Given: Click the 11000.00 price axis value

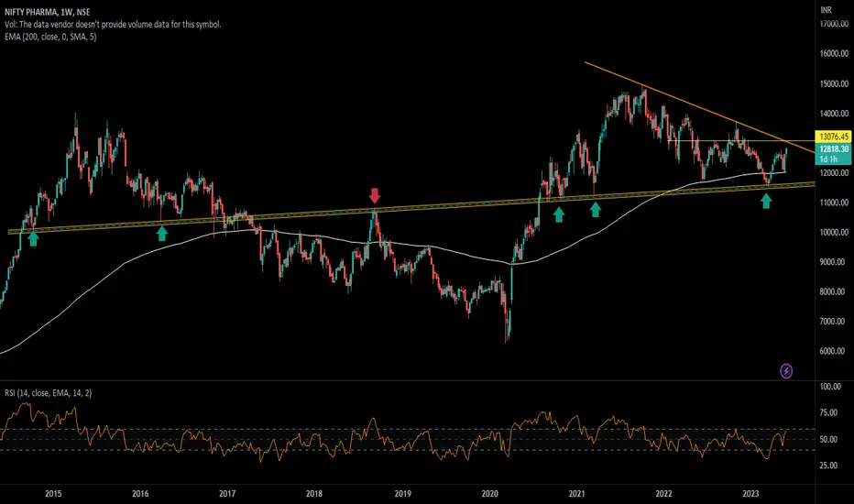Looking at the screenshot, I should (x=834, y=203).
